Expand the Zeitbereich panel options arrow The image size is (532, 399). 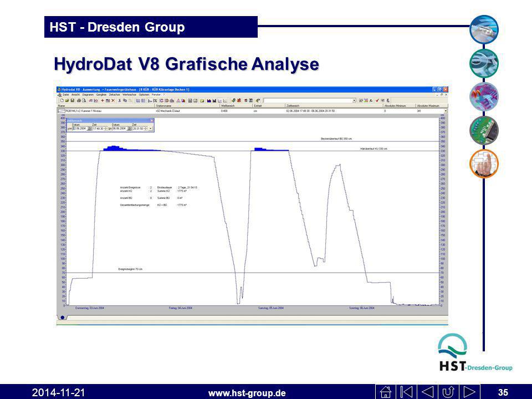151,129
